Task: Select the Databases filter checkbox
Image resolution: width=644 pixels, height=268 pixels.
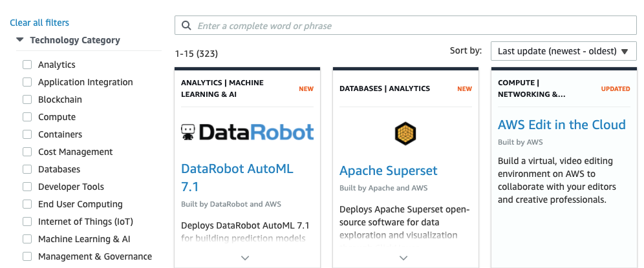Action: (x=27, y=169)
